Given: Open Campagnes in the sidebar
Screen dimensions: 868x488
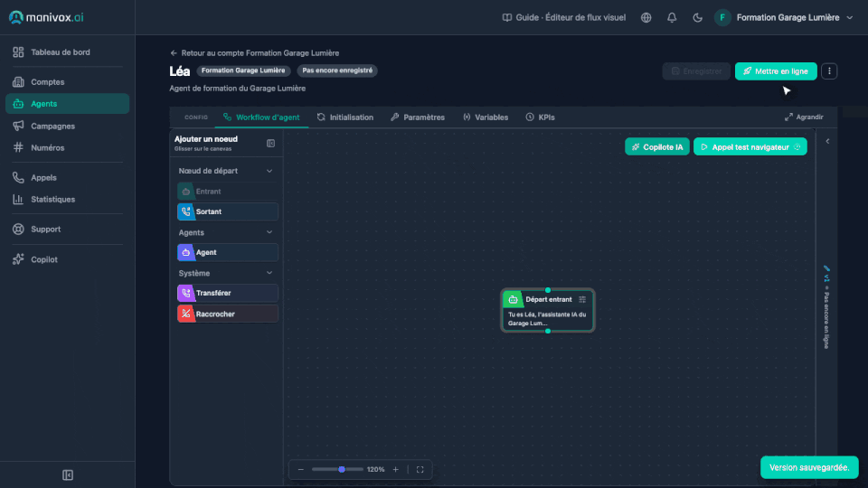Looking at the screenshot, I should pos(67,127).
